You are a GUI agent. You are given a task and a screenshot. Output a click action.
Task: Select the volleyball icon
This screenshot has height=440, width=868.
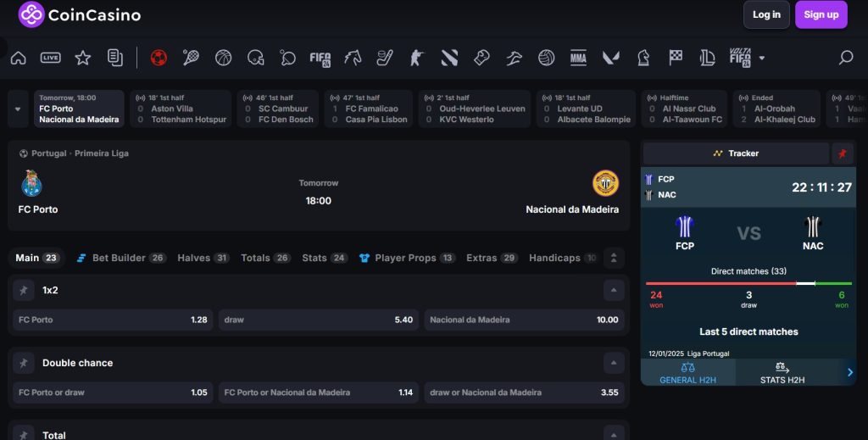[x=547, y=58]
